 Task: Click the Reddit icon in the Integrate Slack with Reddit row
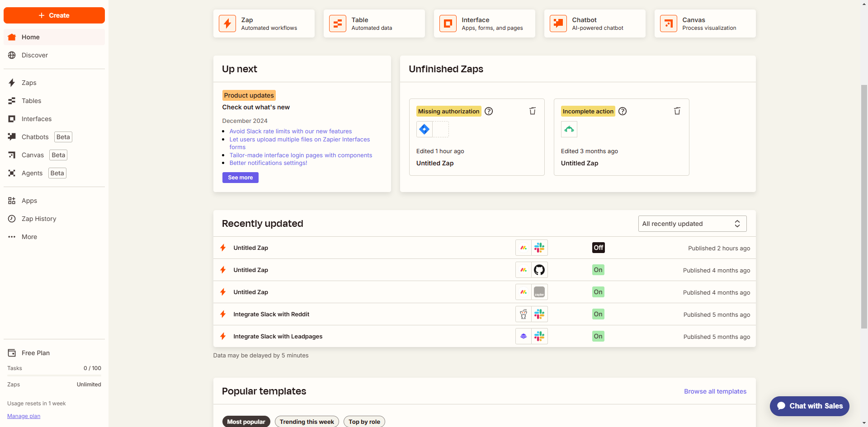coord(524,314)
